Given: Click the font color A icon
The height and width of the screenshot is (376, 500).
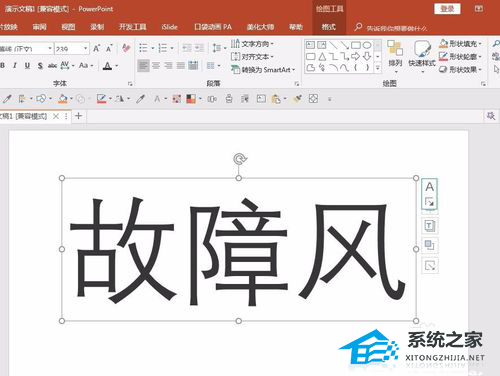Looking at the screenshot, I should [107, 65].
